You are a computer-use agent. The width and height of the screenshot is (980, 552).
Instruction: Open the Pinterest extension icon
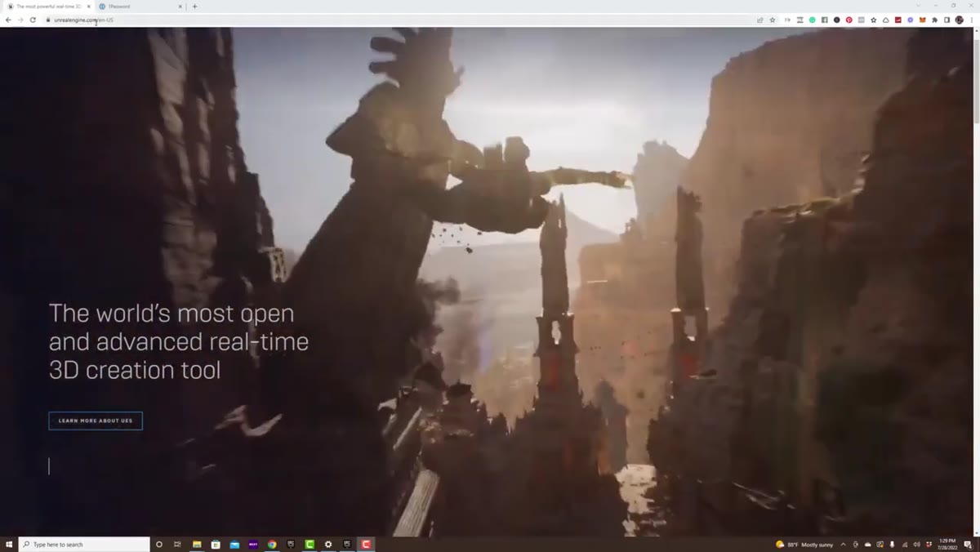pyautogui.click(x=849, y=20)
